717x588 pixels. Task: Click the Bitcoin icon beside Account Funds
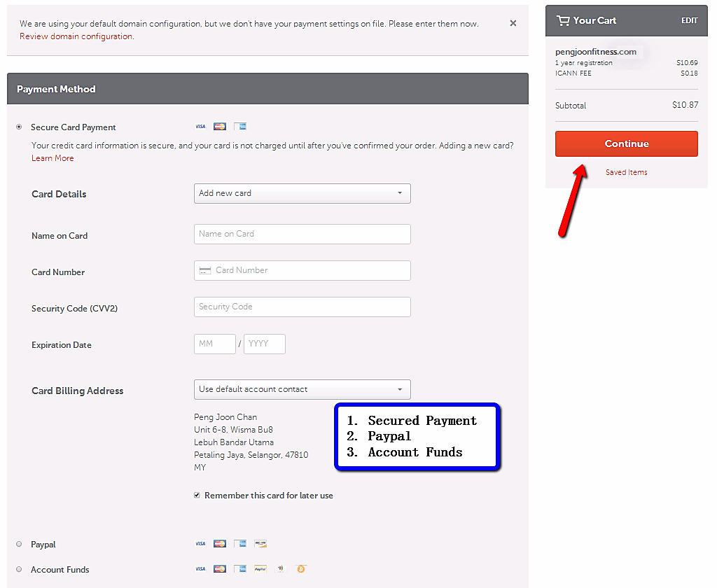point(301,569)
